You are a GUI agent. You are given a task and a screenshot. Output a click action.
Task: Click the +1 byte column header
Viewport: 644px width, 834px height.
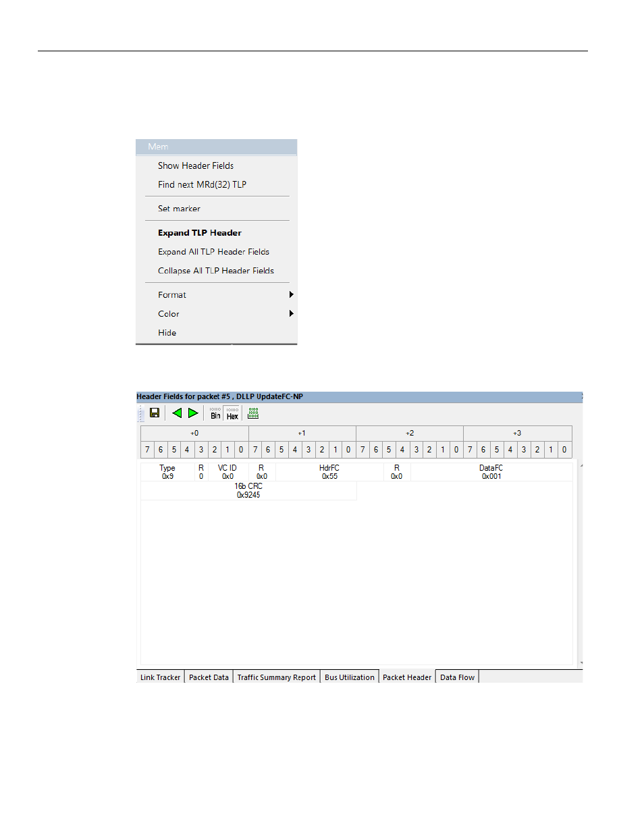tap(302, 434)
